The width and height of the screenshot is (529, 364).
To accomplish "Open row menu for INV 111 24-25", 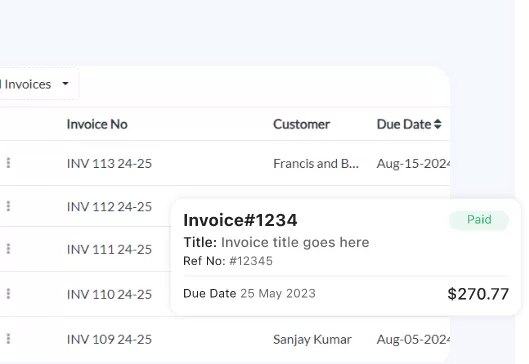I will coord(8,249).
